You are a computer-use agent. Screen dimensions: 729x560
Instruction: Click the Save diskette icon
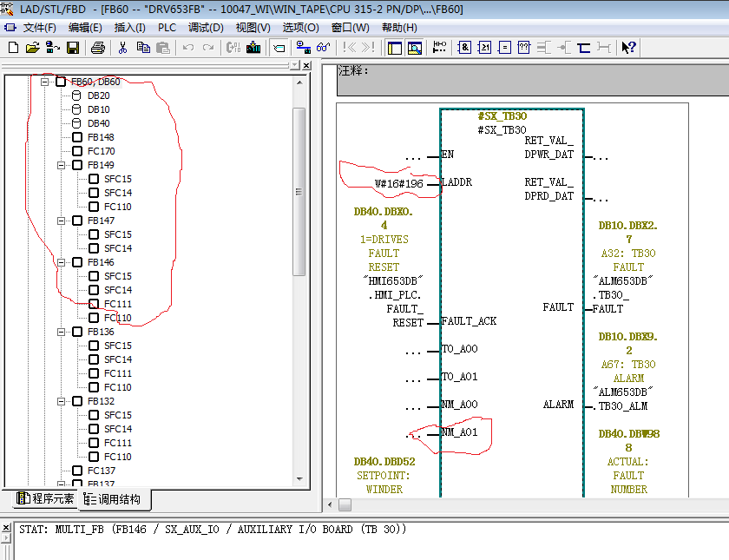[x=73, y=48]
